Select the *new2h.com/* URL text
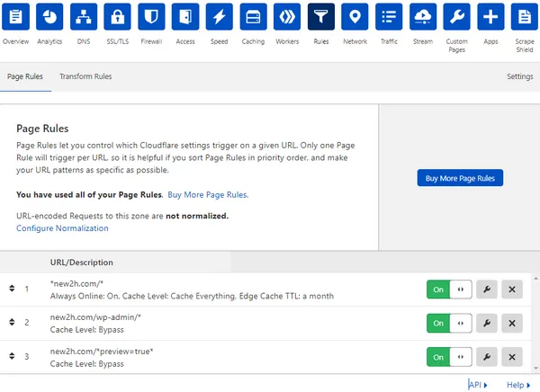 (76, 283)
